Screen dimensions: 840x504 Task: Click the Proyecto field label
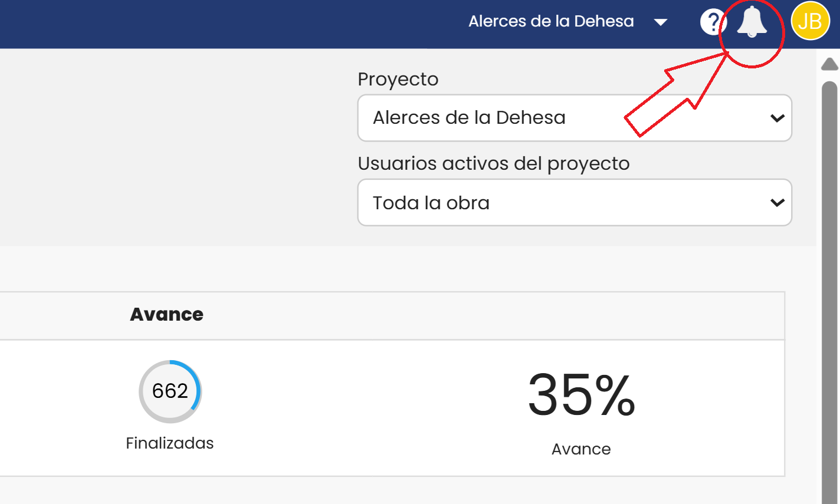point(398,79)
